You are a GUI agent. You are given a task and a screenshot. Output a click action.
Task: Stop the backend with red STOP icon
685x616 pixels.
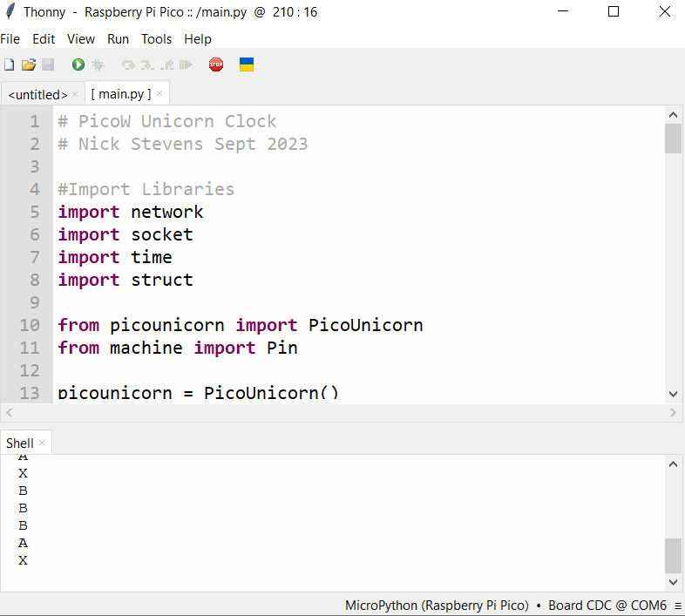point(216,65)
